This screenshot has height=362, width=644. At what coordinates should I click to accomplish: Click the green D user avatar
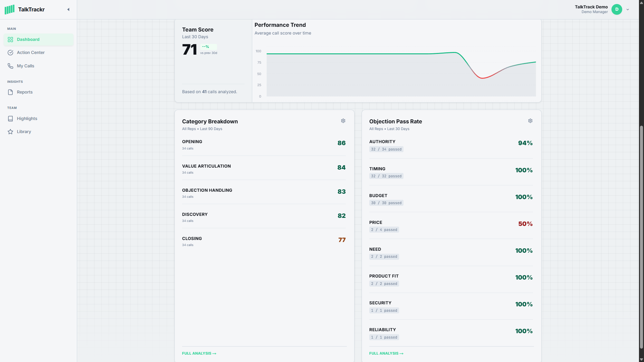pyautogui.click(x=616, y=9)
